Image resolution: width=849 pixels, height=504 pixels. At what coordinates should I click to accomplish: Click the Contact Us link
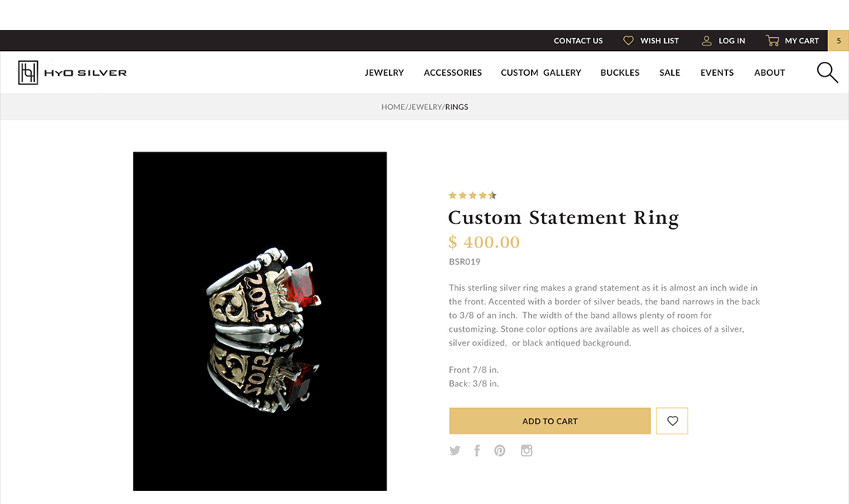click(x=578, y=41)
